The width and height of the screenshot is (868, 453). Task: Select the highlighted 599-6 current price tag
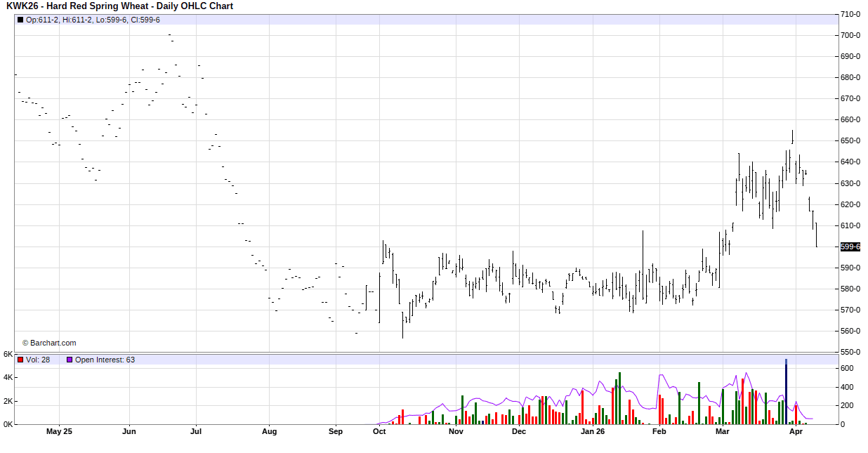pyautogui.click(x=850, y=247)
